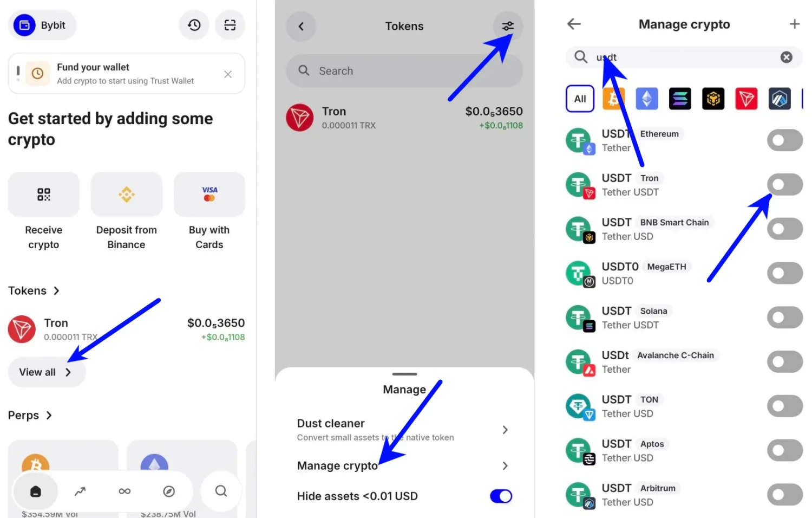The image size is (812, 518).
Task: Filter by Tron network icon
Action: tap(746, 99)
